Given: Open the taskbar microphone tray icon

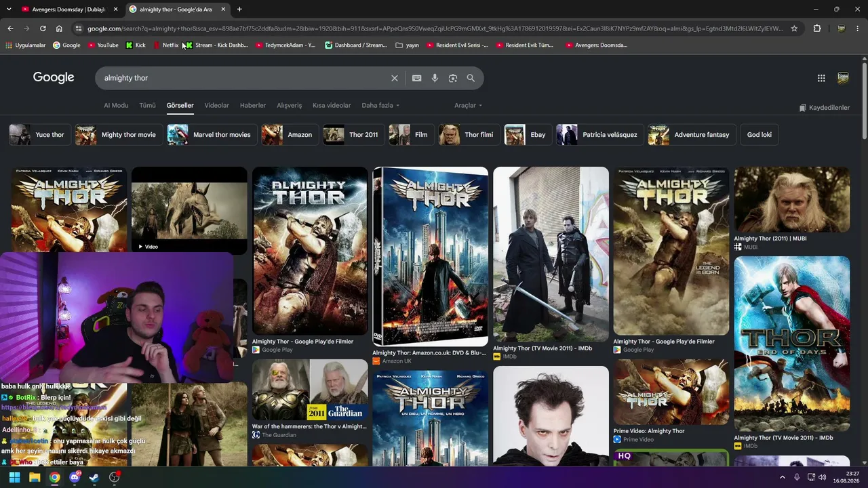Looking at the screenshot, I should [797, 477].
